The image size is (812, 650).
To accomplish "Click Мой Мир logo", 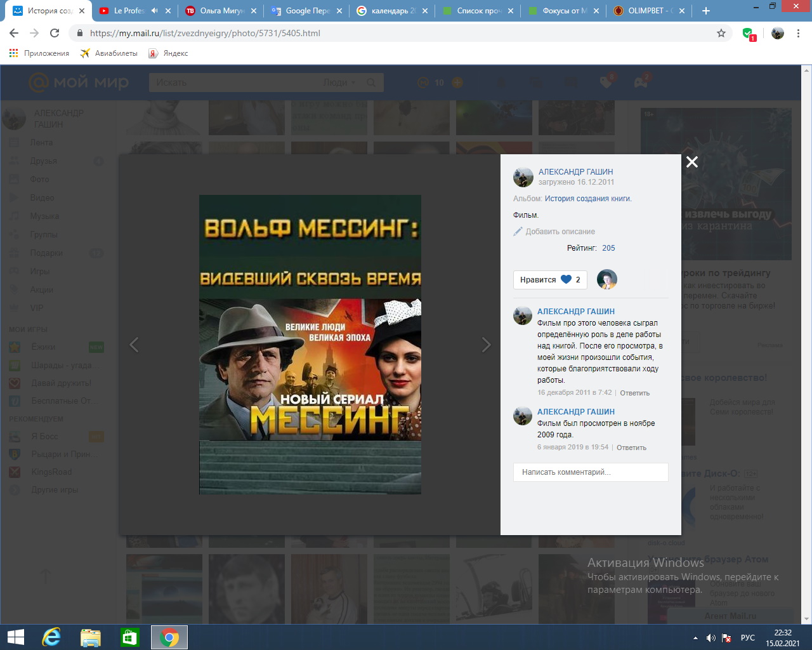I will coord(79,83).
